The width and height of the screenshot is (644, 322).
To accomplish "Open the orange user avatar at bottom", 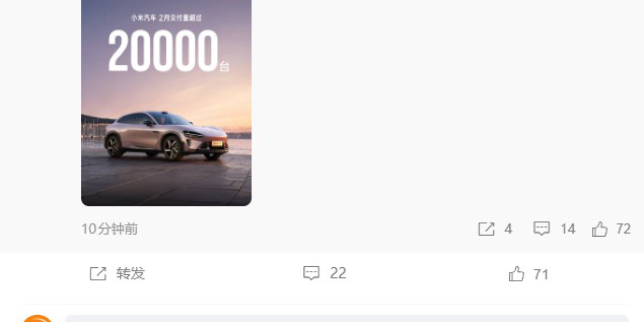I will pyautogui.click(x=38, y=318).
